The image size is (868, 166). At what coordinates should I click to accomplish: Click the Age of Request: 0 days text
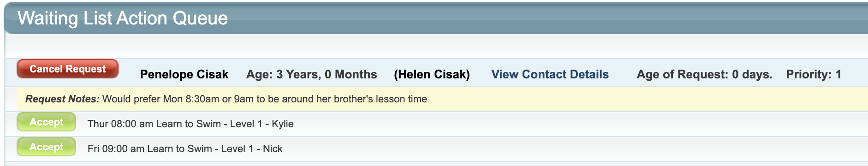click(704, 74)
